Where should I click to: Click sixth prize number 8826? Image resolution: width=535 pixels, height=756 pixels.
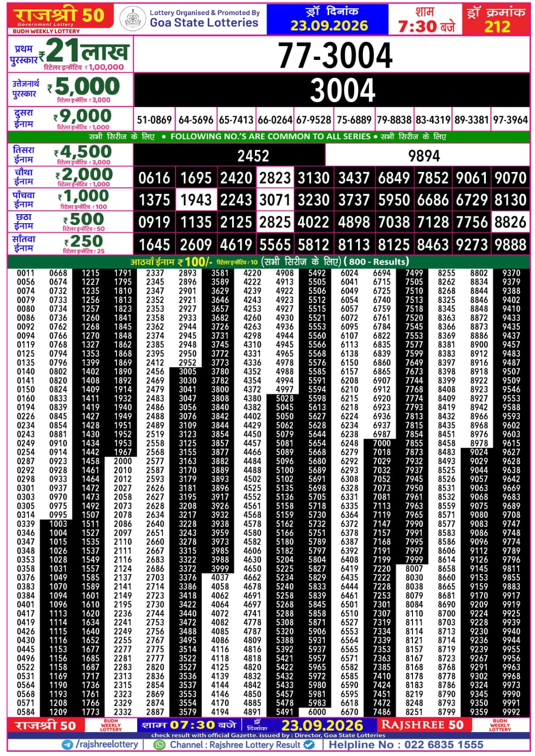coord(510,222)
